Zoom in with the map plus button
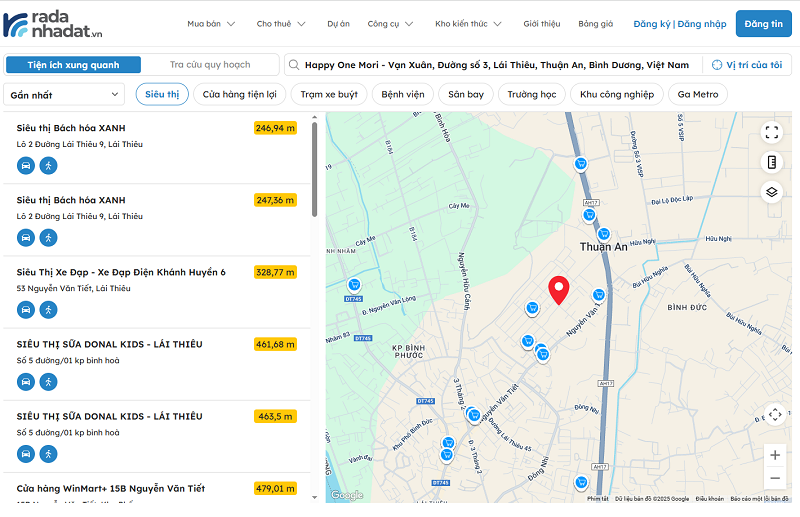800x517 pixels. pyautogui.click(x=774, y=455)
